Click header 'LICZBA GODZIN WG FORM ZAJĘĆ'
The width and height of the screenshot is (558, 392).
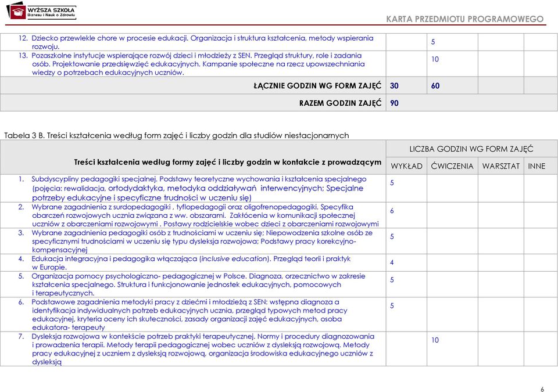pyautogui.click(x=471, y=149)
